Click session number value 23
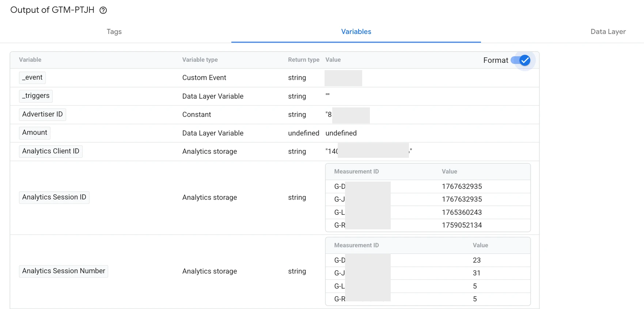 point(477,260)
